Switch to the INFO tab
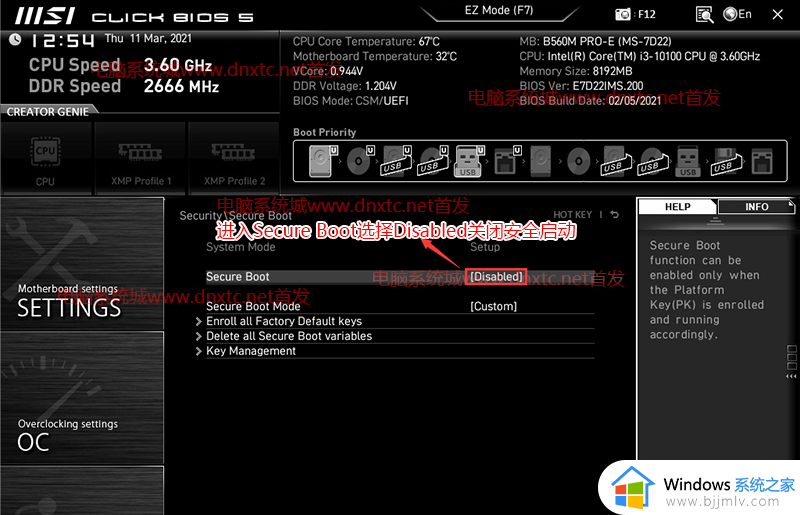 756,207
